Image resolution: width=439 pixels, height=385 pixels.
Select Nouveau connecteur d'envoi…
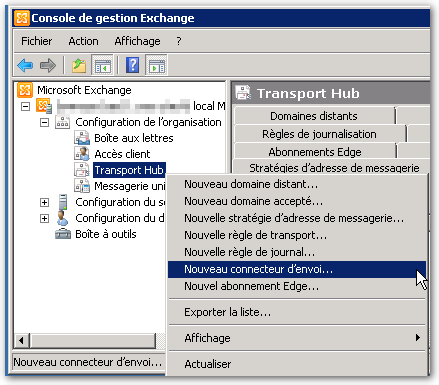click(297, 269)
